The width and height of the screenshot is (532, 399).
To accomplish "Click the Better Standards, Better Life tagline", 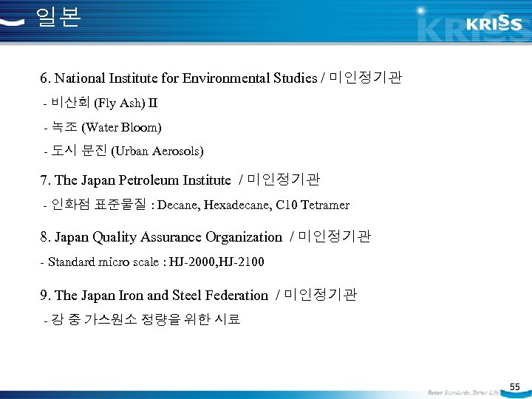I will 463,392.
